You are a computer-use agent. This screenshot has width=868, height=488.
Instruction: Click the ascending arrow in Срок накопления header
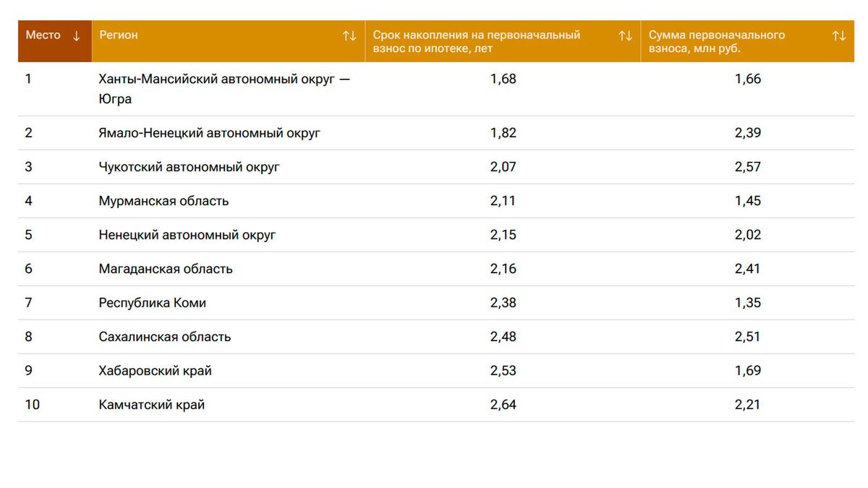[625, 34]
